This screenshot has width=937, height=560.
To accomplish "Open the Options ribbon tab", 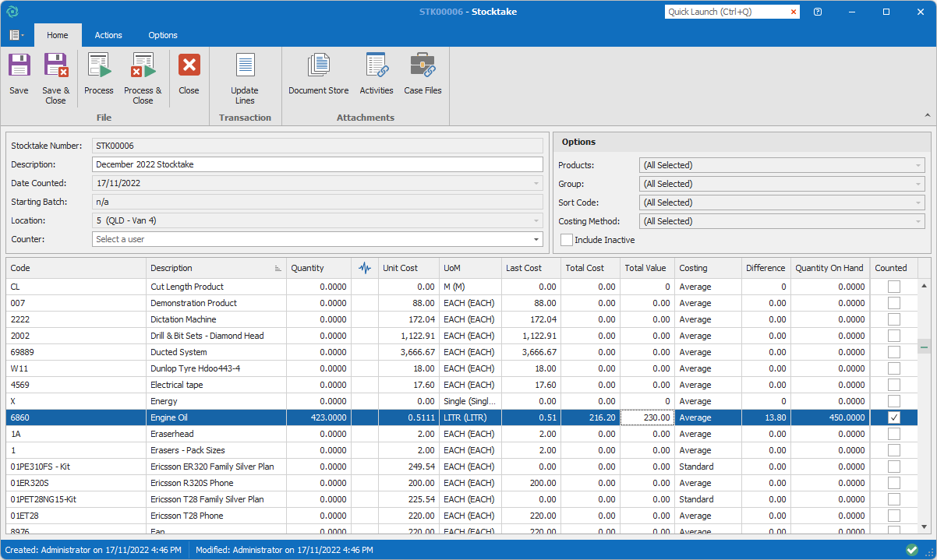I will pyautogui.click(x=163, y=35).
